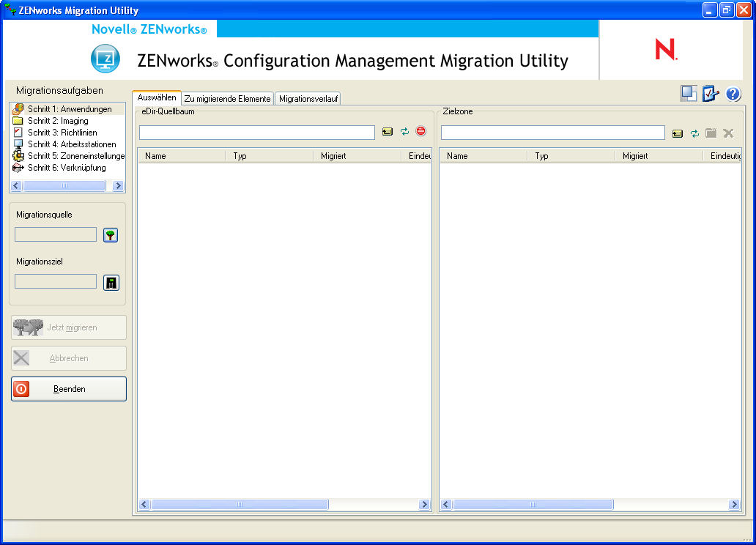Open the migration options checklist icon
Screen dimensions: 756x545
tap(711, 93)
